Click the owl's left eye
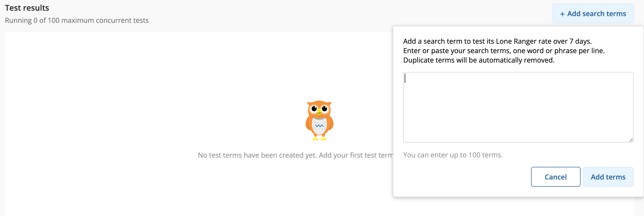The width and height of the screenshot is (644, 216). pyautogui.click(x=314, y=109)
